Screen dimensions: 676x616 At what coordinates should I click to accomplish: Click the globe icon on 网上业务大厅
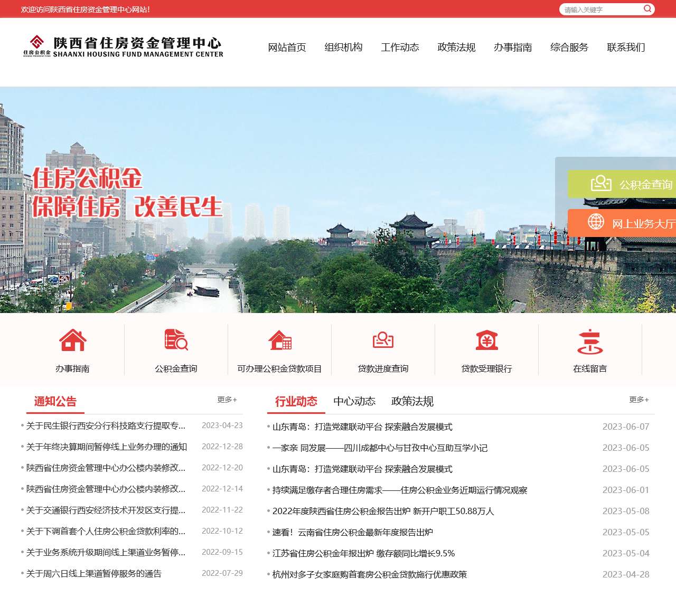tap(596, 222)
